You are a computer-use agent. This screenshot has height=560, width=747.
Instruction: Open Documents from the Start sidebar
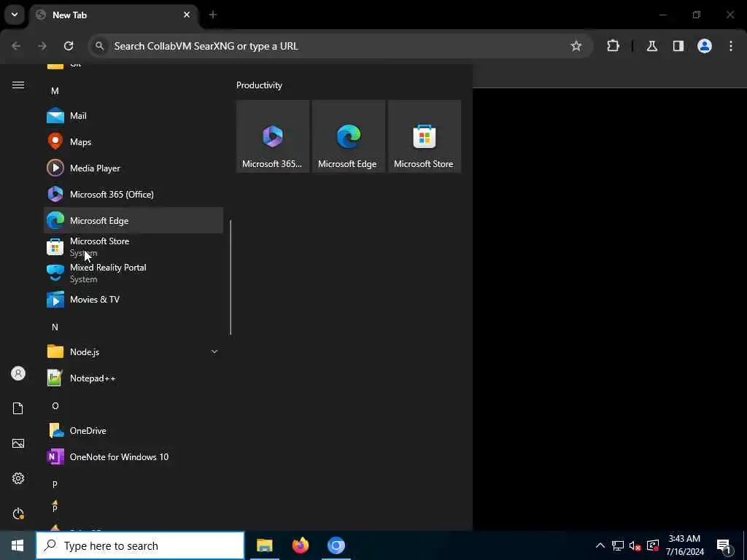tap(18, 408)
